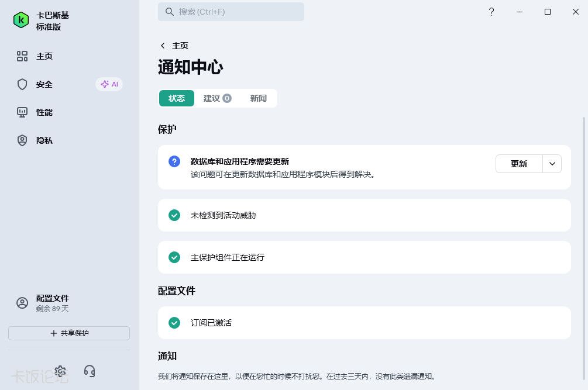Click the blue question icon beside 数据库和应用程序需要更新
Image resolution: width=588 pixels, height=390 pixels.
point(174,161)
